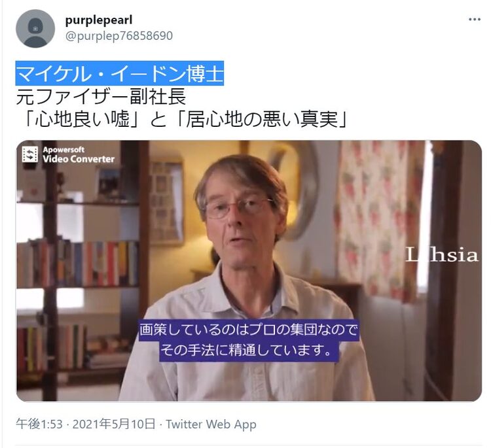Click the purplepearl display name

pyautogui.click(x=99, y=20)
